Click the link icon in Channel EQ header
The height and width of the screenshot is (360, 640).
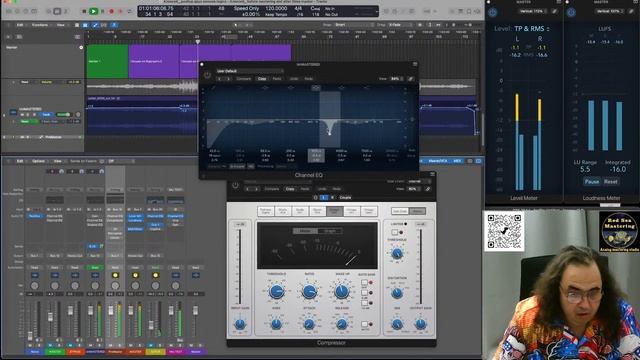[x=411, y=79]
